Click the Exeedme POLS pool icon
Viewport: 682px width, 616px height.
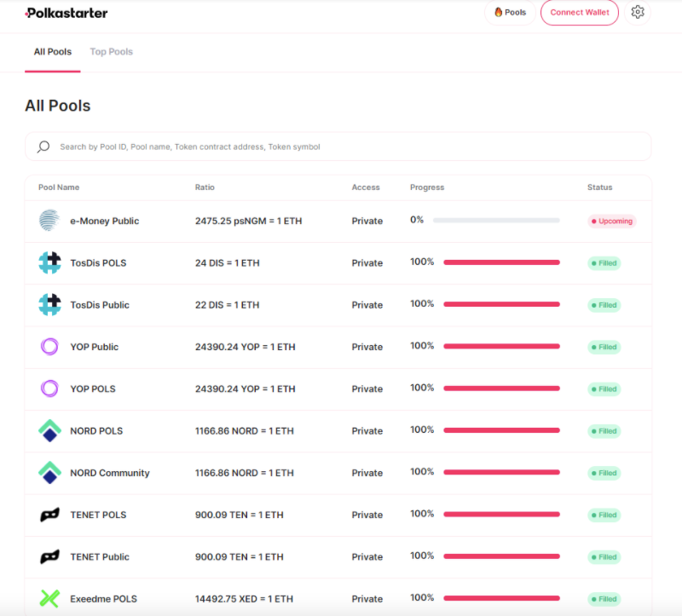(x=49, y=599)
